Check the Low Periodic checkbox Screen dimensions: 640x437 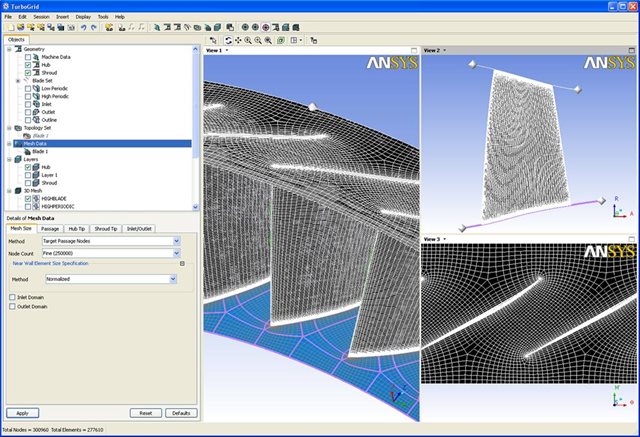tap(28, 89)
